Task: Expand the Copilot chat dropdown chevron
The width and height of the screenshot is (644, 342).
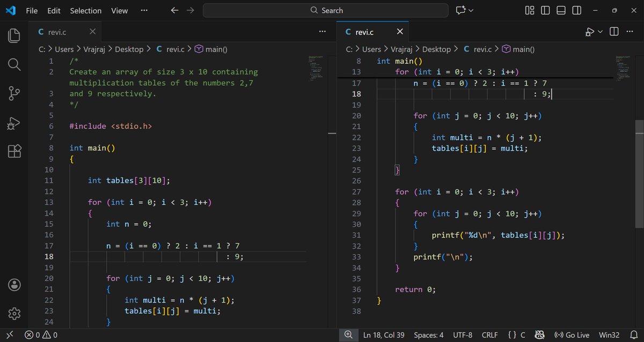Action: [x=471, y=10]
